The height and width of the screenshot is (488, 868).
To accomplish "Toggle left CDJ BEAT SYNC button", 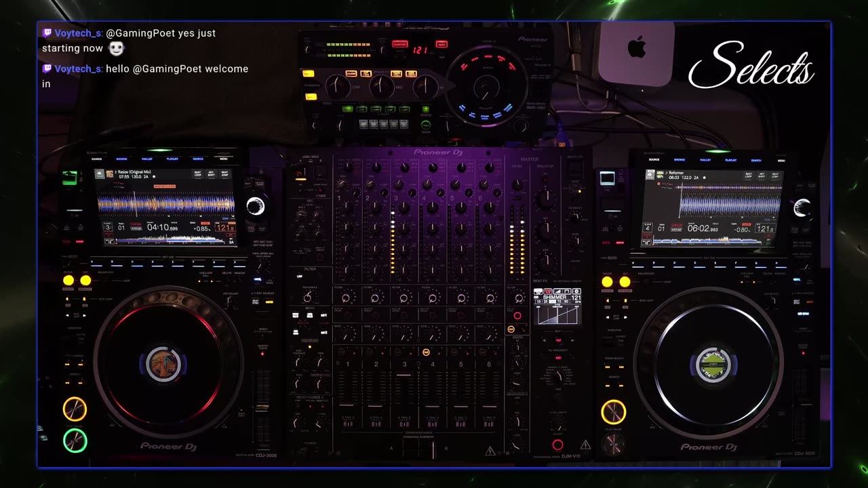I will point(256,302).
